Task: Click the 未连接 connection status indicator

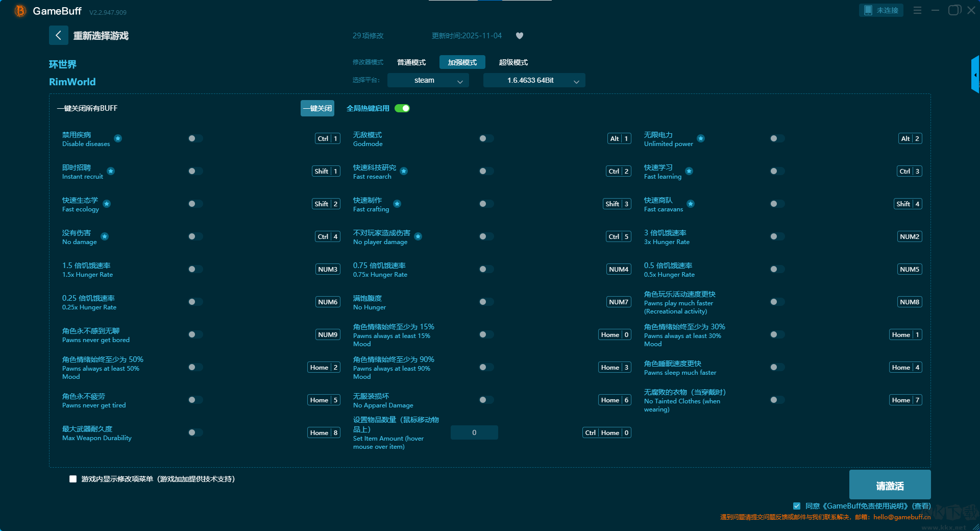Action: [880, 10]
